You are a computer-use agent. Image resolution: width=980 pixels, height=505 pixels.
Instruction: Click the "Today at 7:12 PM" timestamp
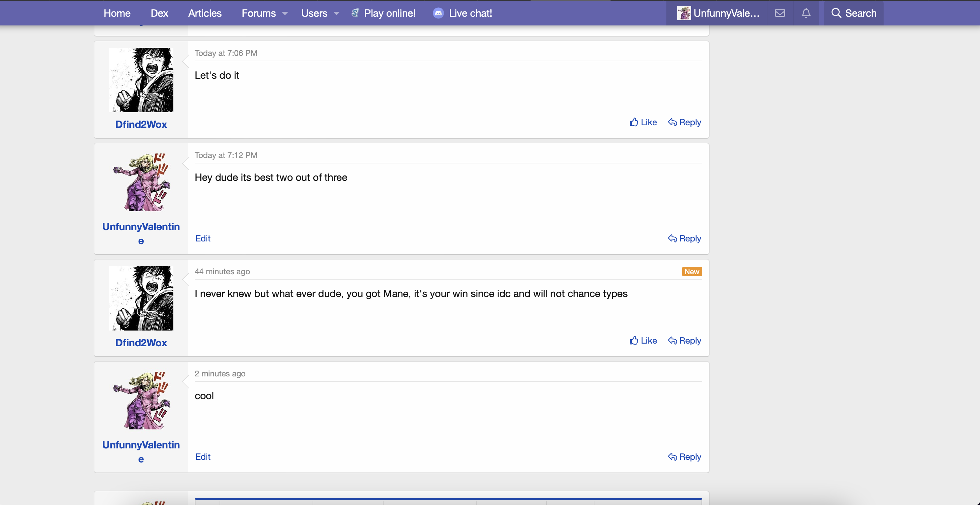226,155
